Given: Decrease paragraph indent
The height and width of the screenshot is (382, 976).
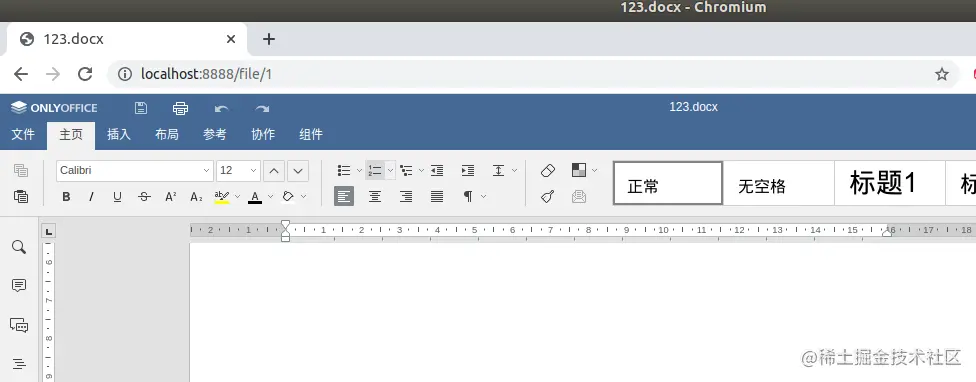Looking at the screenshot, I should click(437, 170).
